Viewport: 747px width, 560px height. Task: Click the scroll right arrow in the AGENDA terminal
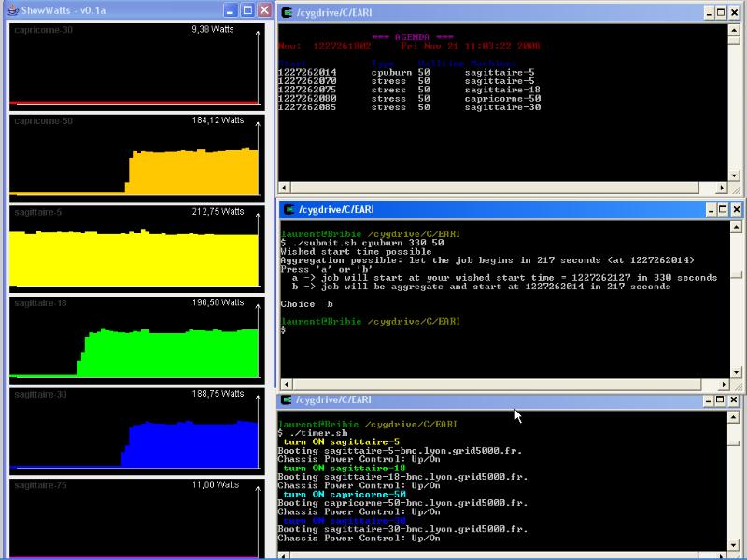722,188
